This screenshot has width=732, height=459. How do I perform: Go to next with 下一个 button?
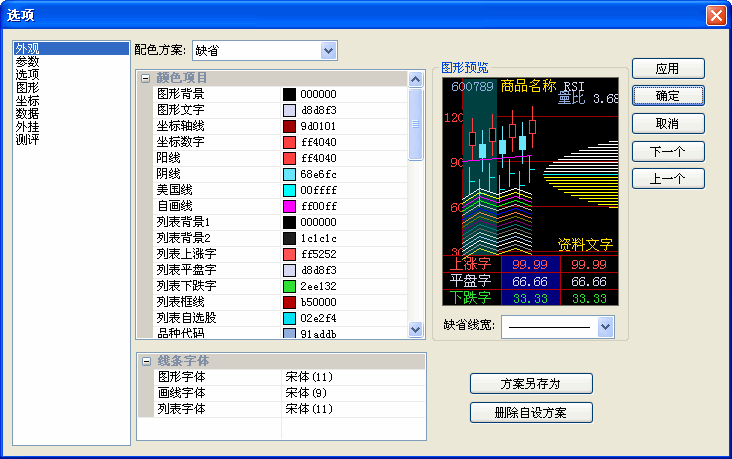[x=667, y=152]
